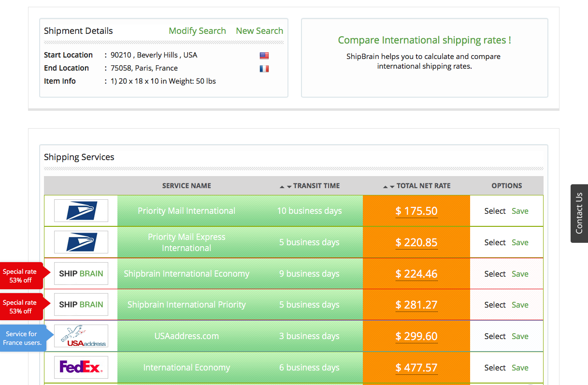Click the Transit Time column header
588x385 pixels.
pyautogui.click(x=316, y=186)
